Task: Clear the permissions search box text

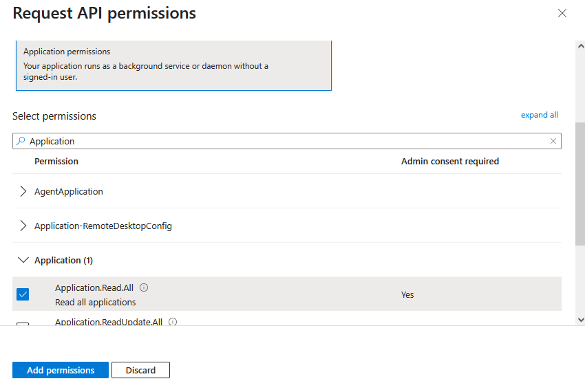Action: [553, 141]
